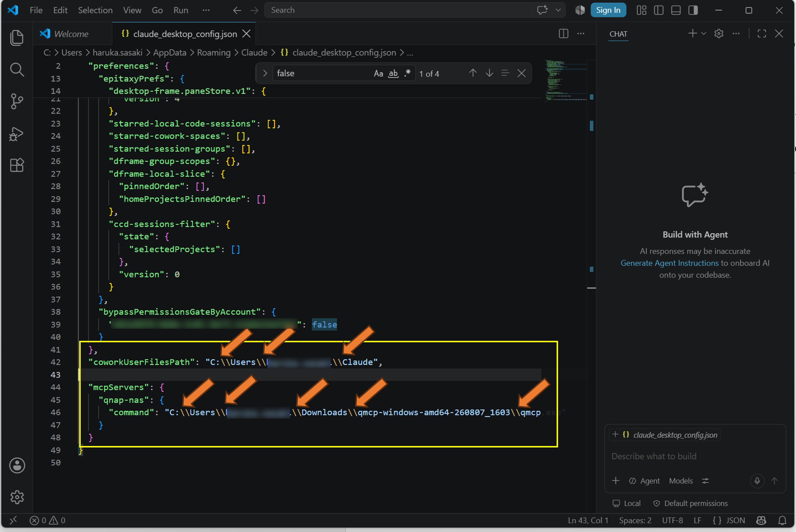Image resolution: width=796 pixels, height=532 pixels.
Task: Split the editor to the right
Action: point(563,34)
